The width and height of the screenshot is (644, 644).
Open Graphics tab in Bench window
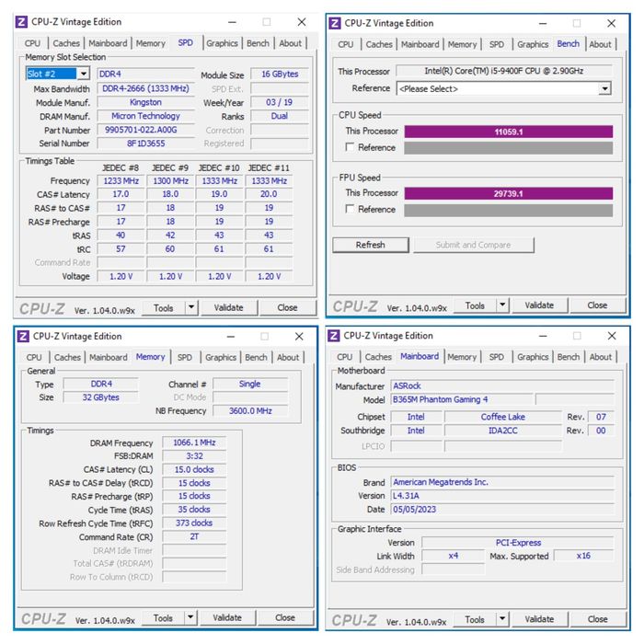(533, 44)
